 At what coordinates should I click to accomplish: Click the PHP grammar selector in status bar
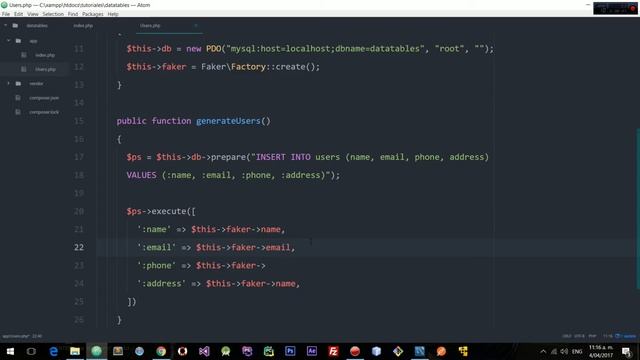[x=592, y=336]
